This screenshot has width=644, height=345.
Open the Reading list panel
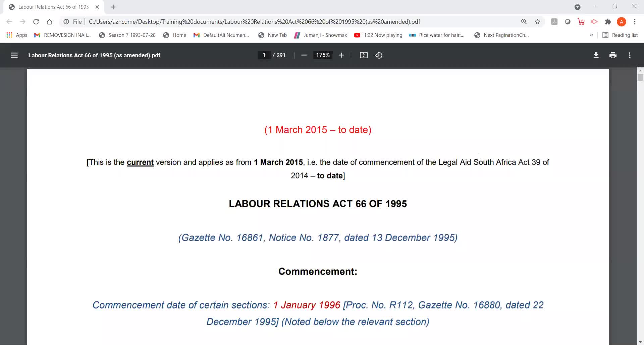[x=620, y=35]
